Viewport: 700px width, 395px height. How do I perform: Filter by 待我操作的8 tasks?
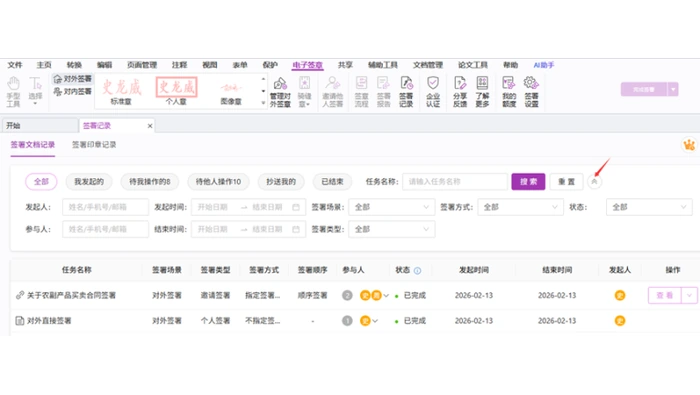[x=150, y=182]
